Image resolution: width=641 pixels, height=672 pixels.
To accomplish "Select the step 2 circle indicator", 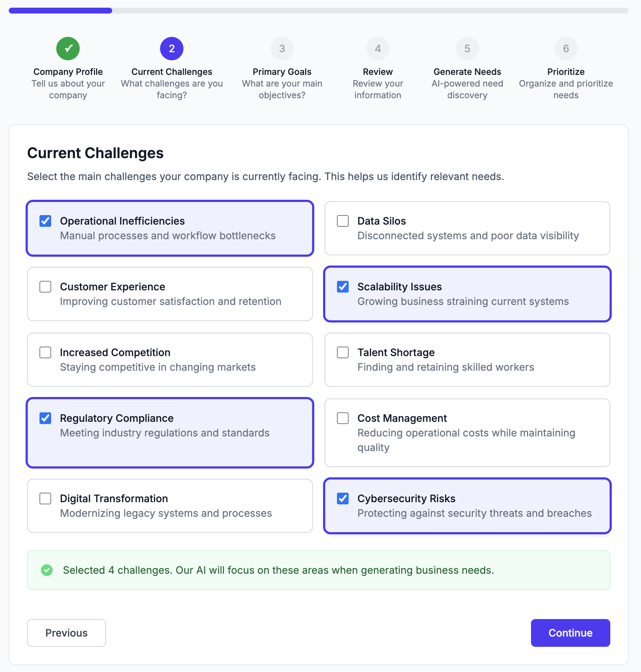I will pos(172,48).
